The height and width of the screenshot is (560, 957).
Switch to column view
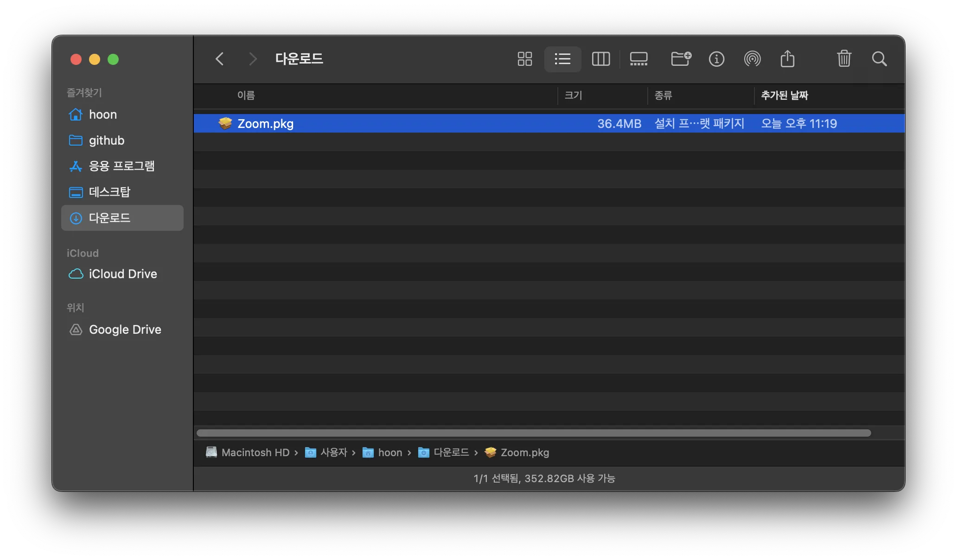[601, 59]
